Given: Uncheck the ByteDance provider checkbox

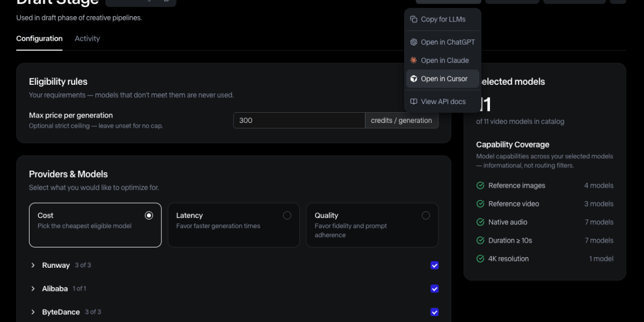Looking at the screenshot, I should pos(435,312).
